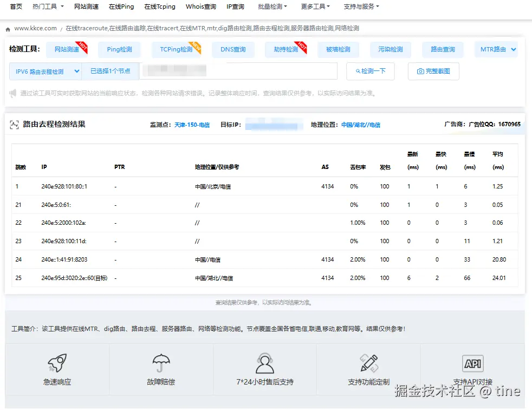Screen dimensions: 532x410
Task: Click the umbrella icon above 故障赔偿
Action: click(x=161, y=363)
